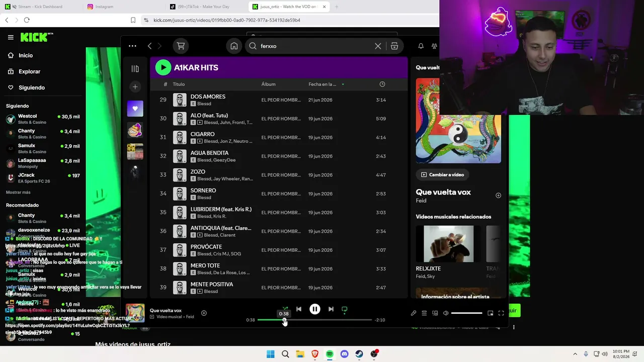Play the A1KAR HITS playlist

coord(163,67)
